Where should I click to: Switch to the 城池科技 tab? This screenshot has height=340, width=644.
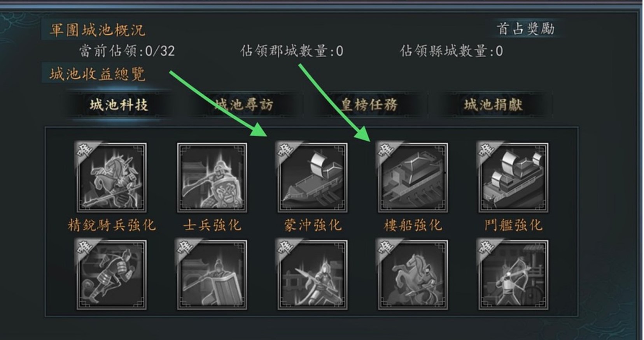pyautogui.click(x=119, y=105)
